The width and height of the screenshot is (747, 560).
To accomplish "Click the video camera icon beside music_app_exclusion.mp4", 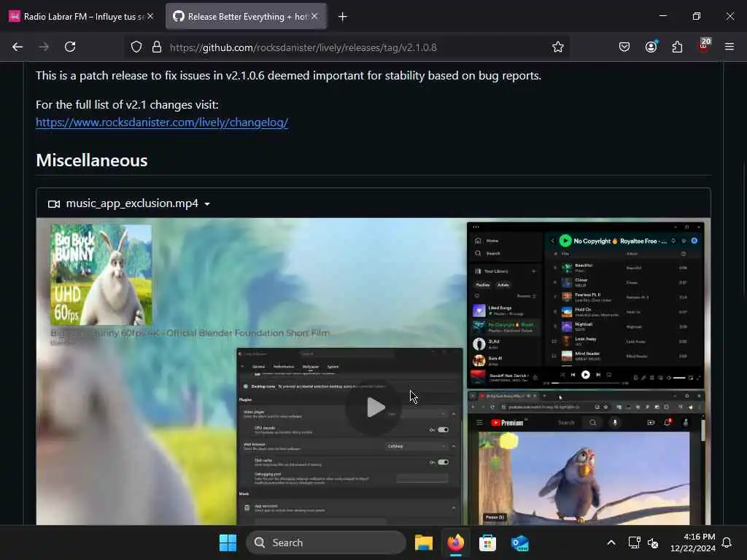I will click(x=54, y=204).
